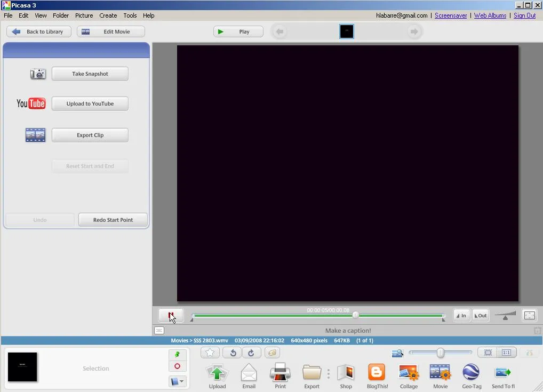
Task: Click the zoom magnifier picture icon
Action: pyautogui.click(x=397, y=353)
